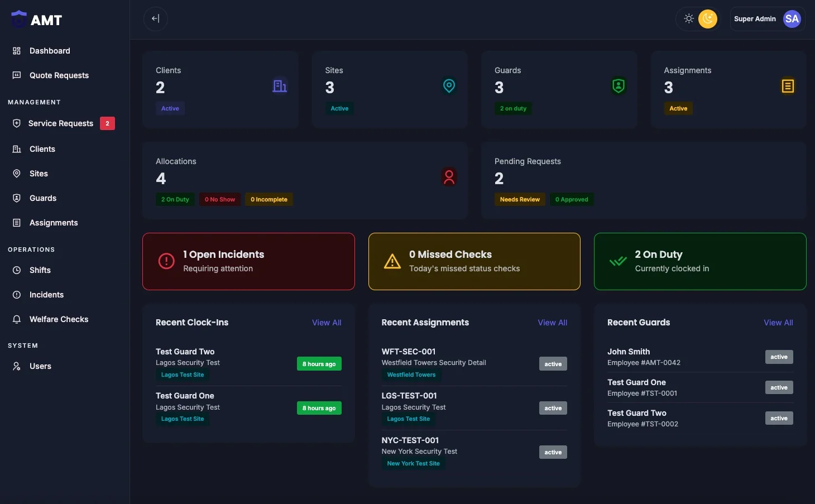
Task: Select the NYC-TEST-001 assignment entry
Action: pyautogui.click(x=474, y=452)
